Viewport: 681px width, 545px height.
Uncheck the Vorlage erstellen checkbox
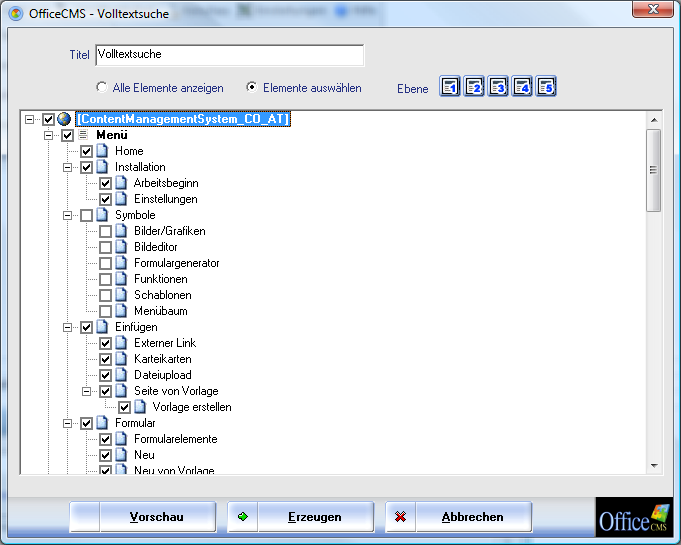[x=125, y=407]
